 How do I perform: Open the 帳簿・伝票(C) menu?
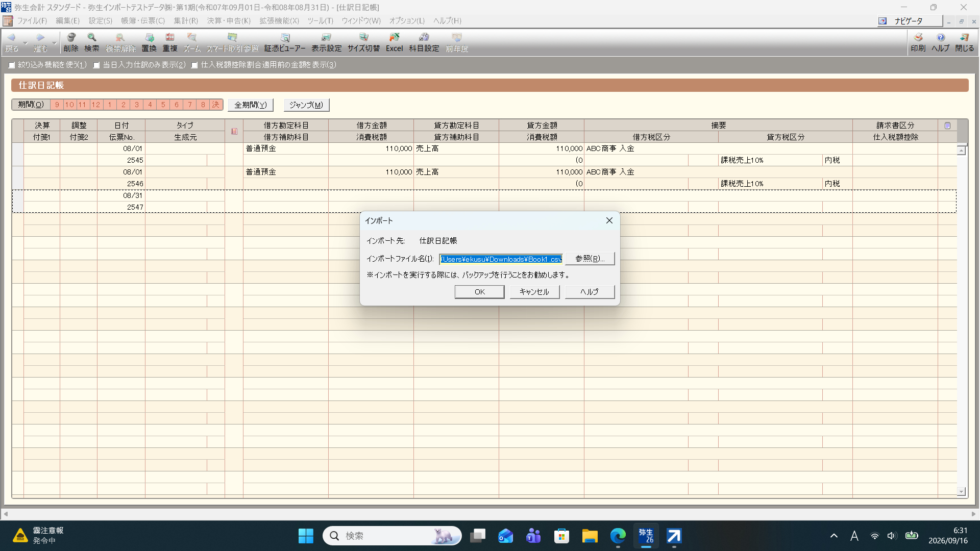point(142,21)
